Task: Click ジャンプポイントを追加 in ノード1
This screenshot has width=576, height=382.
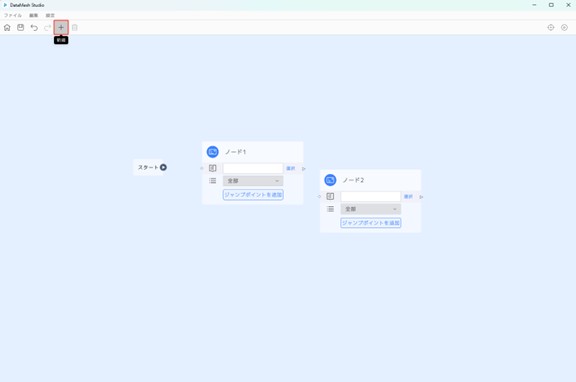Action: [253, 195]
